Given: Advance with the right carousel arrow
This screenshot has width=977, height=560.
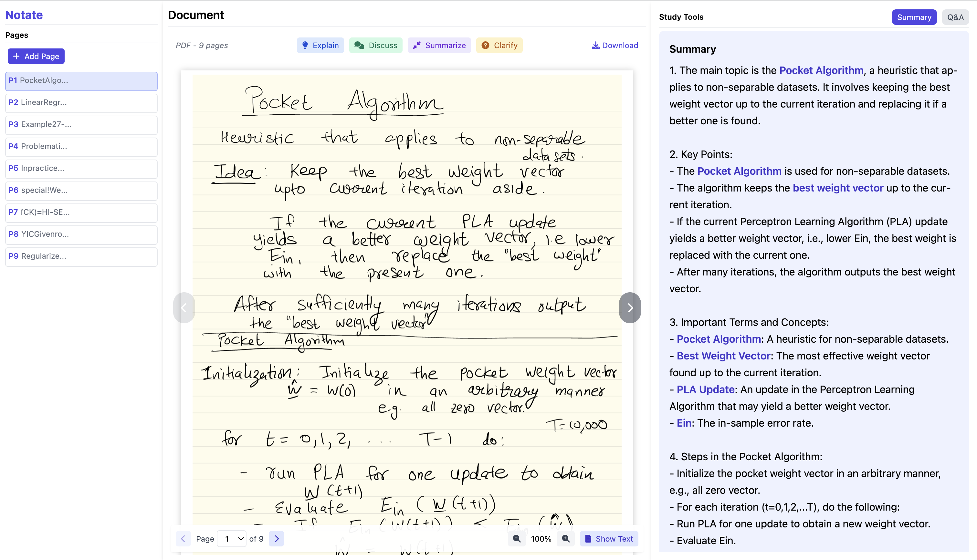Looking at the screenshot, I should (x=630, y=308).
